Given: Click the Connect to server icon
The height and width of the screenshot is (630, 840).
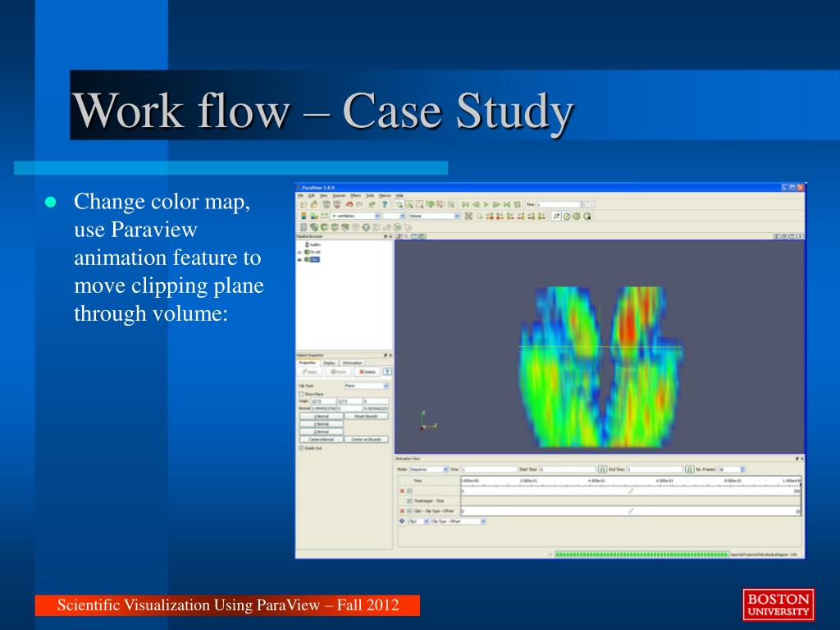Looking at the screenshot, I should click(x=326, y=204).
